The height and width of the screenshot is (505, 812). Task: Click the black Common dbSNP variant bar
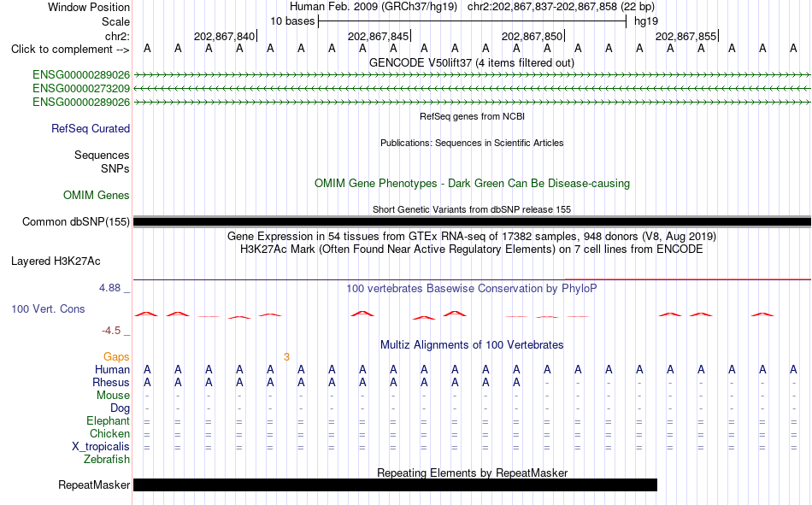coord(472,221)
